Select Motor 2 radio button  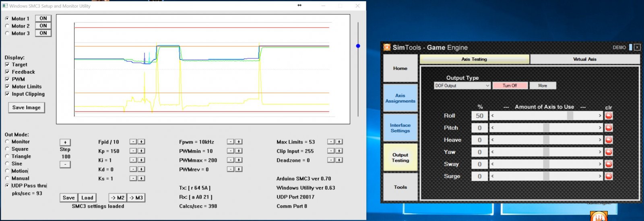click(7, 26)
